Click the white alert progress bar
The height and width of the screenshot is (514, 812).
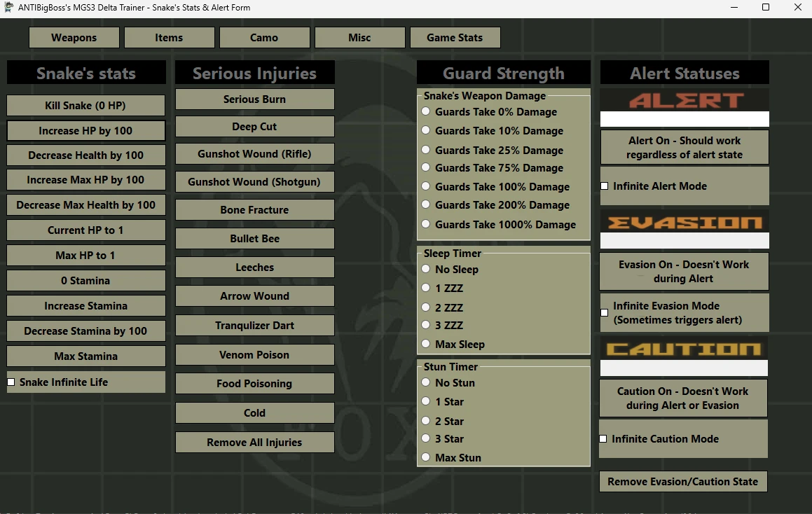(x=684, y=119)
